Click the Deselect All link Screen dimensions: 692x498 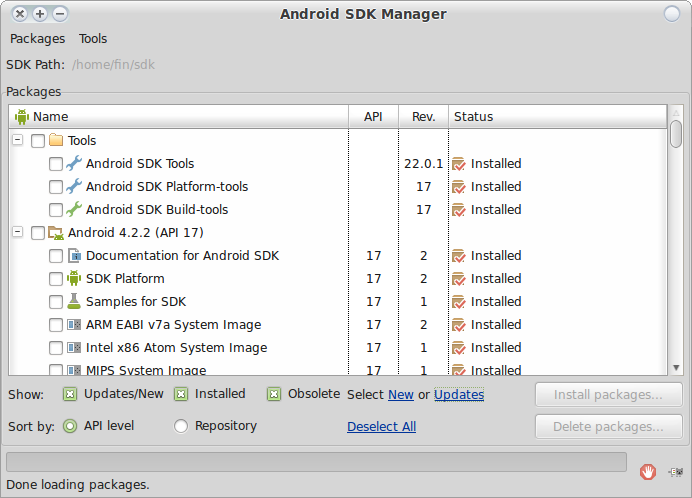pos(381,426)
